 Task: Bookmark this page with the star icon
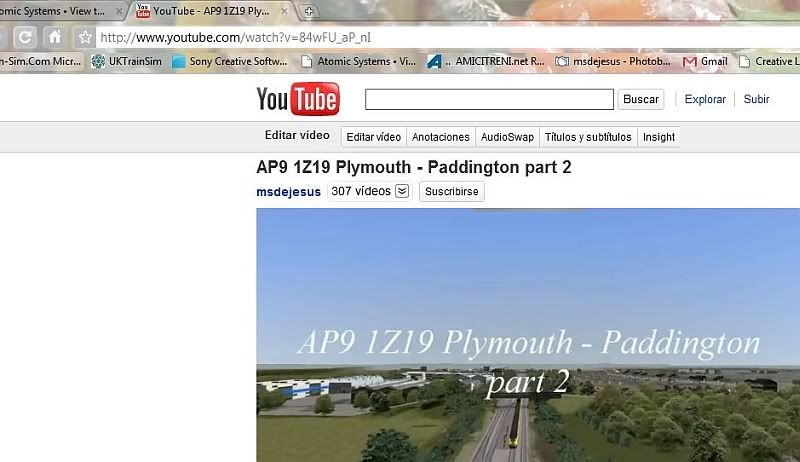86,37
